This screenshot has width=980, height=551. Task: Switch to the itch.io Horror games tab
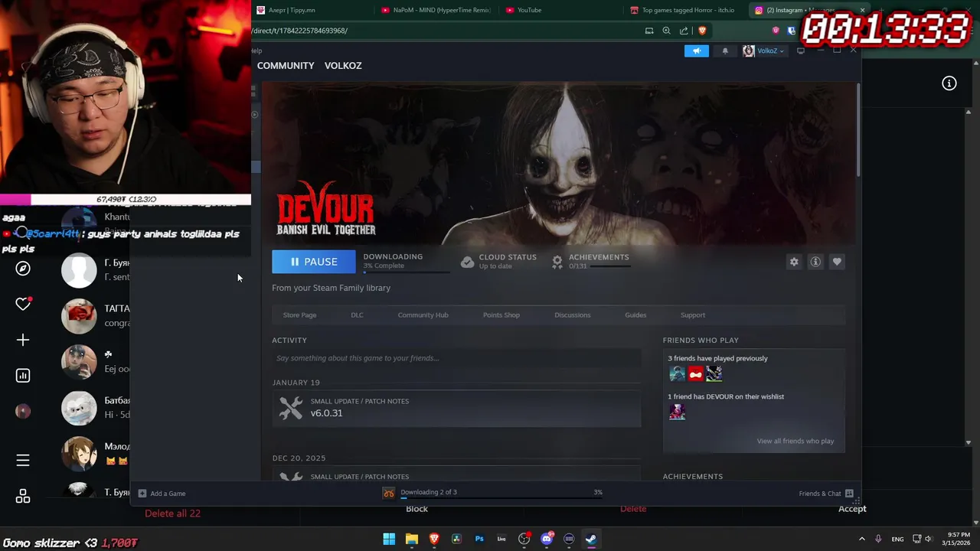coord(685,10)
